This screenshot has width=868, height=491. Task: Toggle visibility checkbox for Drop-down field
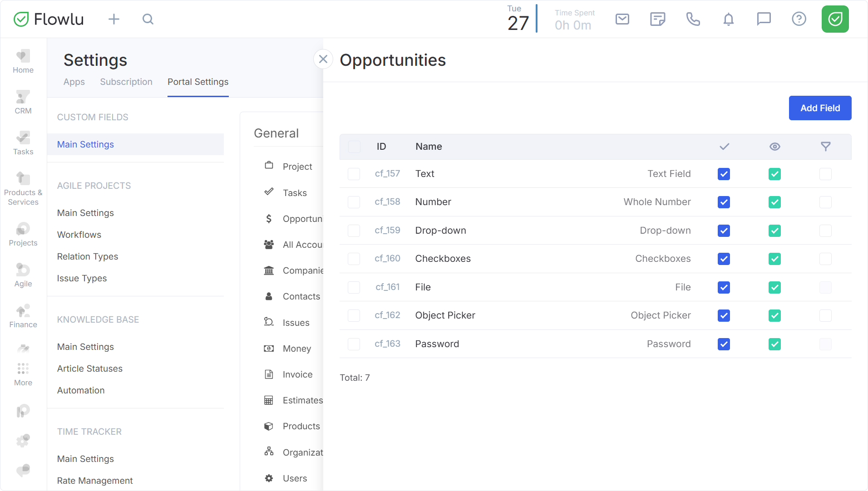click(774, 231)
